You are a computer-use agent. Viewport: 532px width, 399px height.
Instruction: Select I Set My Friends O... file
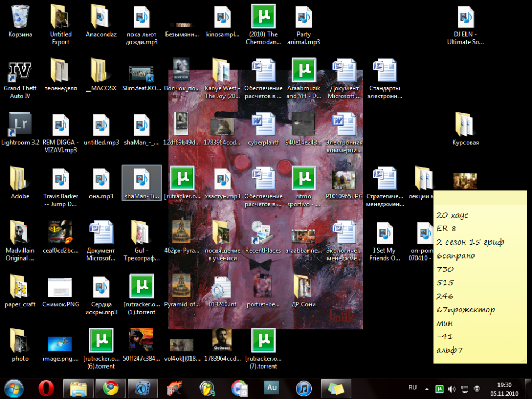[385, 241]
